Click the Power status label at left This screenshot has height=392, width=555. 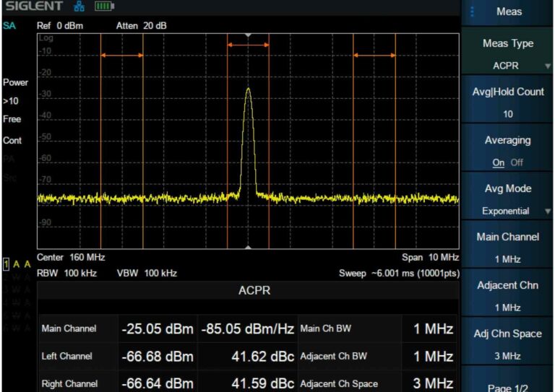[16, 82]
